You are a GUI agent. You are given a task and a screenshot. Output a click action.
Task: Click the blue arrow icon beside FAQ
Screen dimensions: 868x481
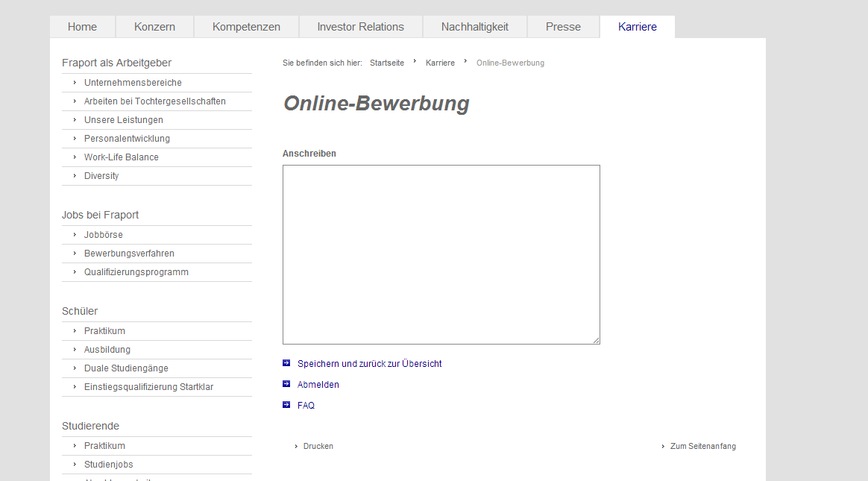pos(286,405)
